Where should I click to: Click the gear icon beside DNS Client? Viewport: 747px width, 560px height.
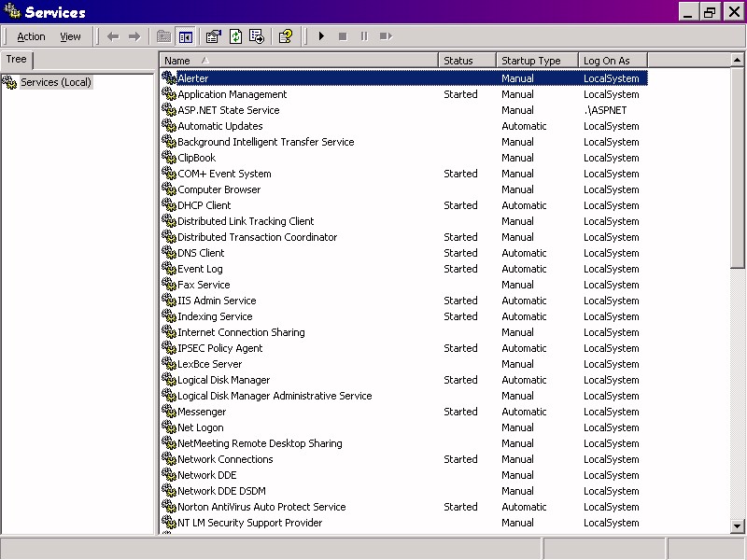click(x=169, y=252)
